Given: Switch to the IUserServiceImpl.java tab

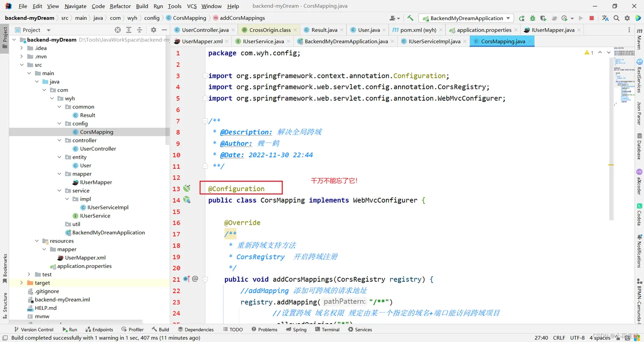Looking at the screenshot, I should (x=434, y=41).
